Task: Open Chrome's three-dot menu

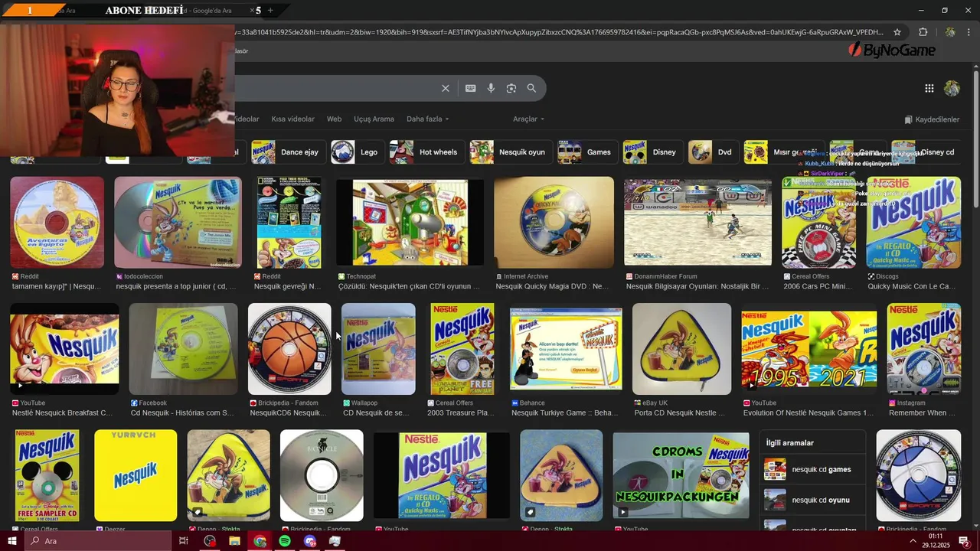Action: pos(969,32)
